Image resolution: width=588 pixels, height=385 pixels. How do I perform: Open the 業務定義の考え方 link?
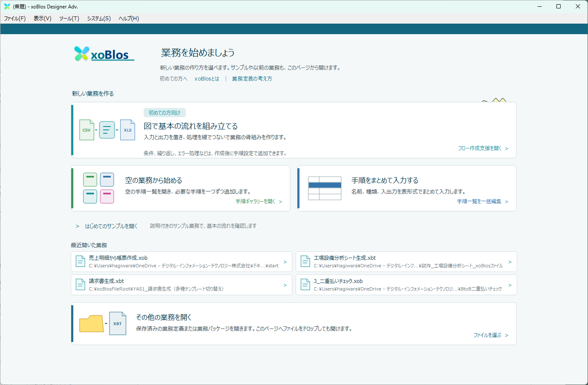click(x=252, y=79)
